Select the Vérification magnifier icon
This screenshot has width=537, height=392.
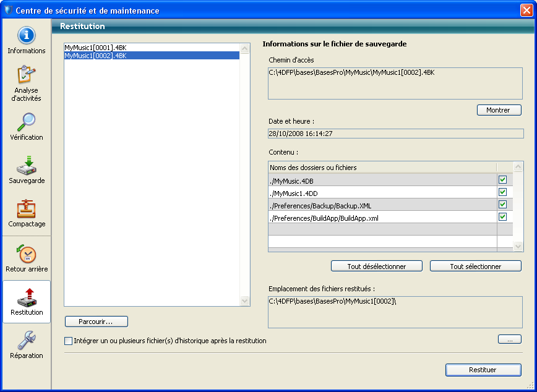click(x=26, y=122)
